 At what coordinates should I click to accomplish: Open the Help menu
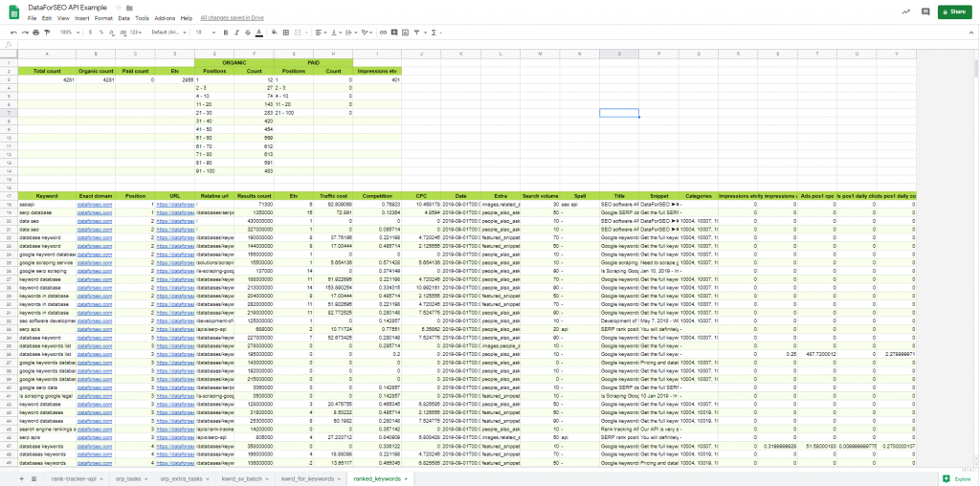pyautogui.click(x=187, y=18)
